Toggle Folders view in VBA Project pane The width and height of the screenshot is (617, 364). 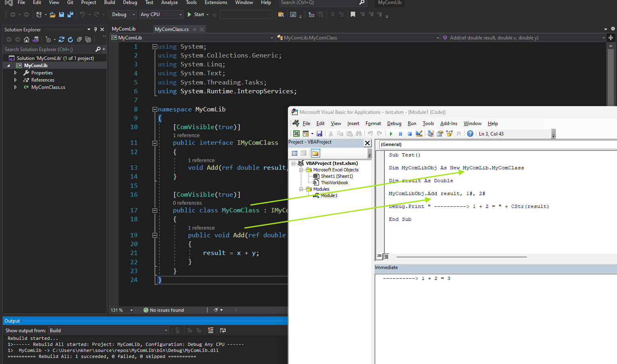coord(315,153)
